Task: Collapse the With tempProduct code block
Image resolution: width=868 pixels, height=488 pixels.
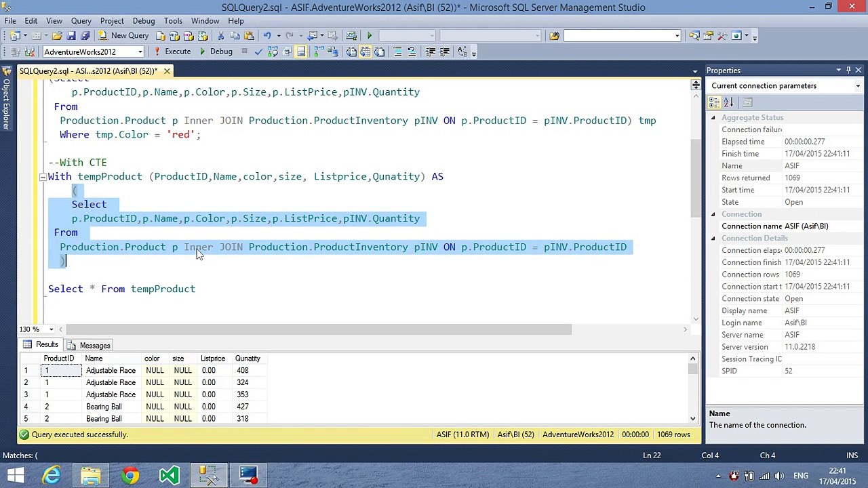Action: click(x=42, y=177)
